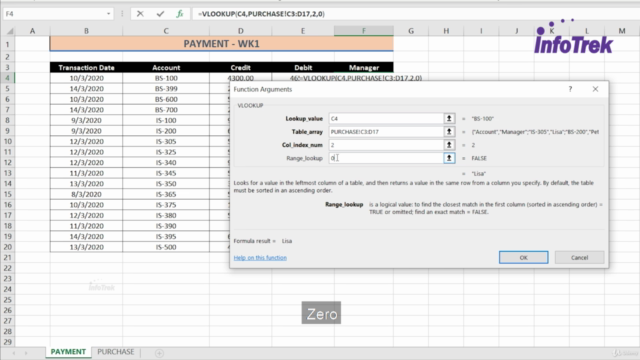Select row 1 header
Viewport: 640px width, 360px height.
(x=7, y=44)
